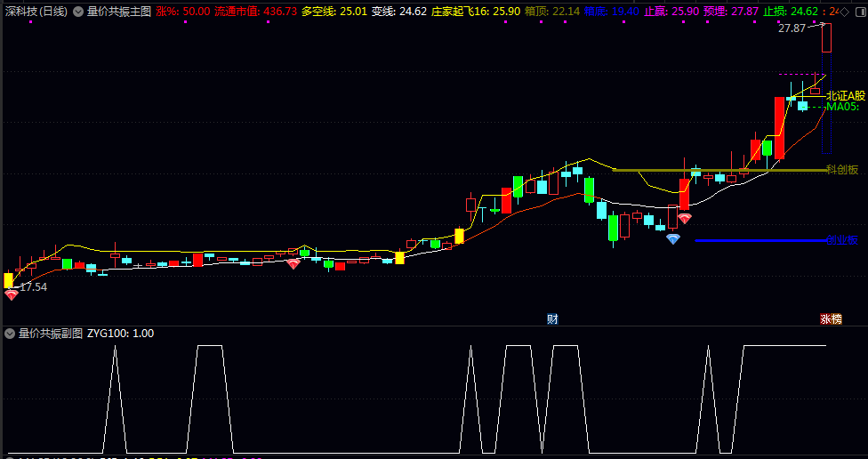Click the 27.87 high price label

pyautogui.click(x=792, y=28)
